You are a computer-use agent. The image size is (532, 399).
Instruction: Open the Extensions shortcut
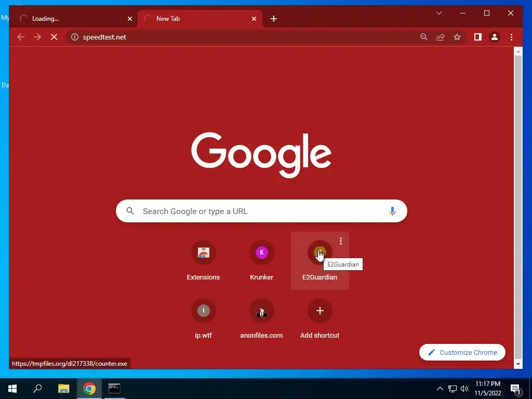pyautogui.click(x=203, y=261)
